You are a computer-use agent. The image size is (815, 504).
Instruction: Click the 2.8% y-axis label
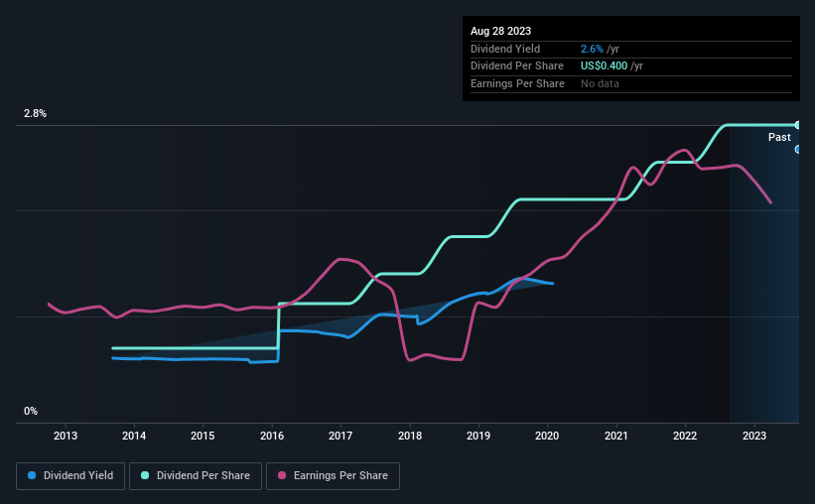coord(35,114)
